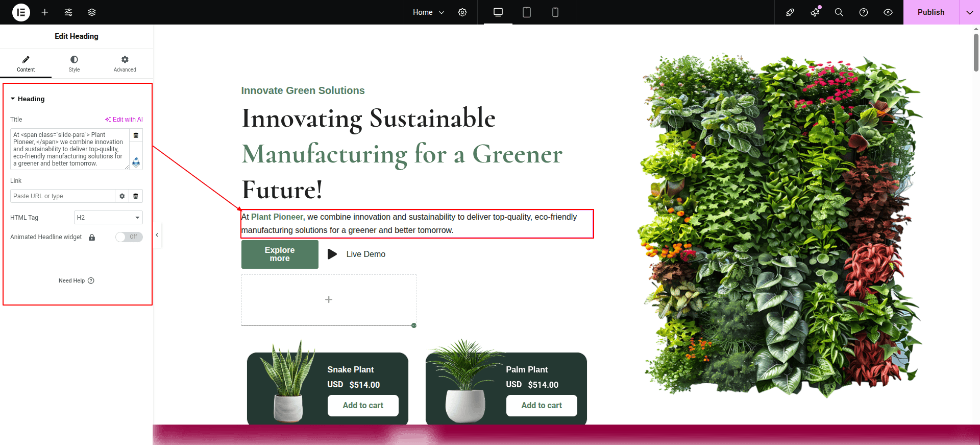Image resolution: width=980 pixels, height=445 pixels.
Task: Collapse the editor panel with arrow handle
Action: coord(157,235)
